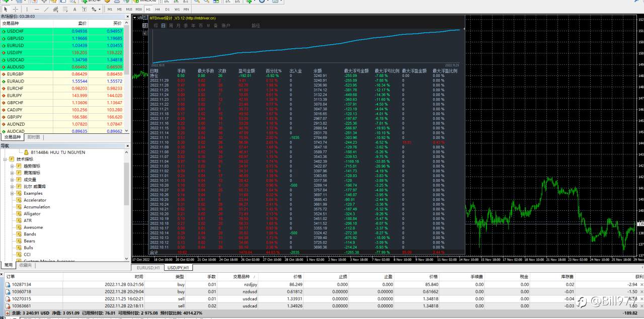
Task: Pick the text label 'A' tool
Action: click(x=75, y=9)
